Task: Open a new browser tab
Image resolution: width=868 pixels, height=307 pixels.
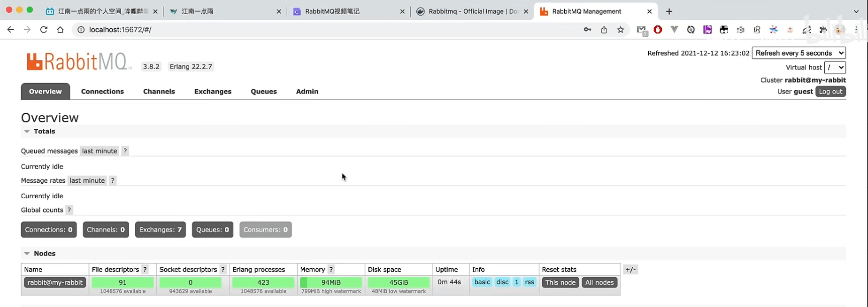Action: tap(669, 11)
